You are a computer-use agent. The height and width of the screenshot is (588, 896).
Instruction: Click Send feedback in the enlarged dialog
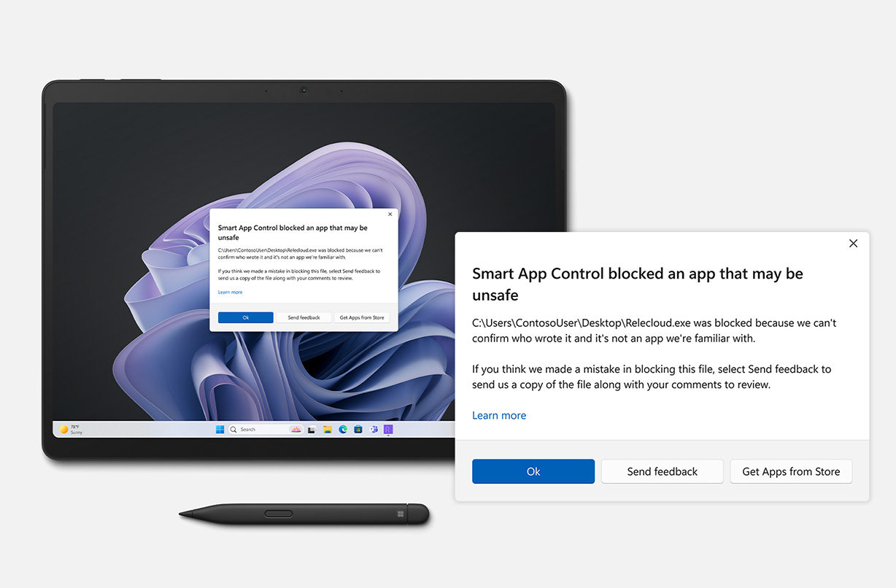click(662, 471)
